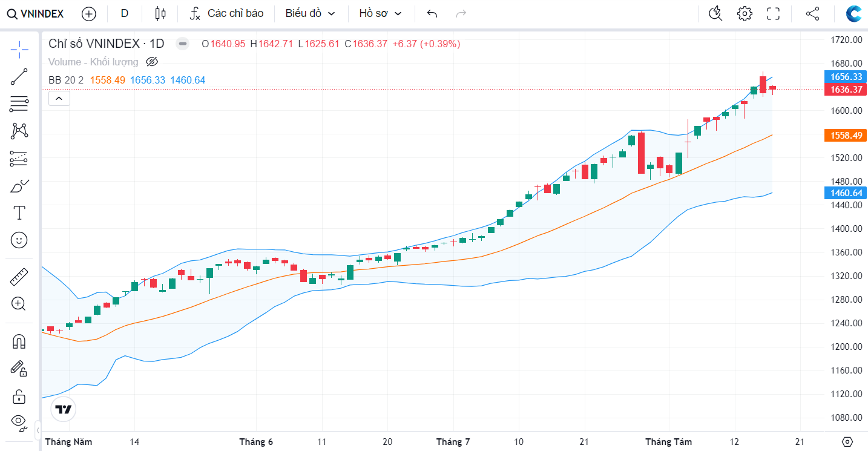
Task: Click the orange BB basis value 1558.49
Action: (108, 80)
